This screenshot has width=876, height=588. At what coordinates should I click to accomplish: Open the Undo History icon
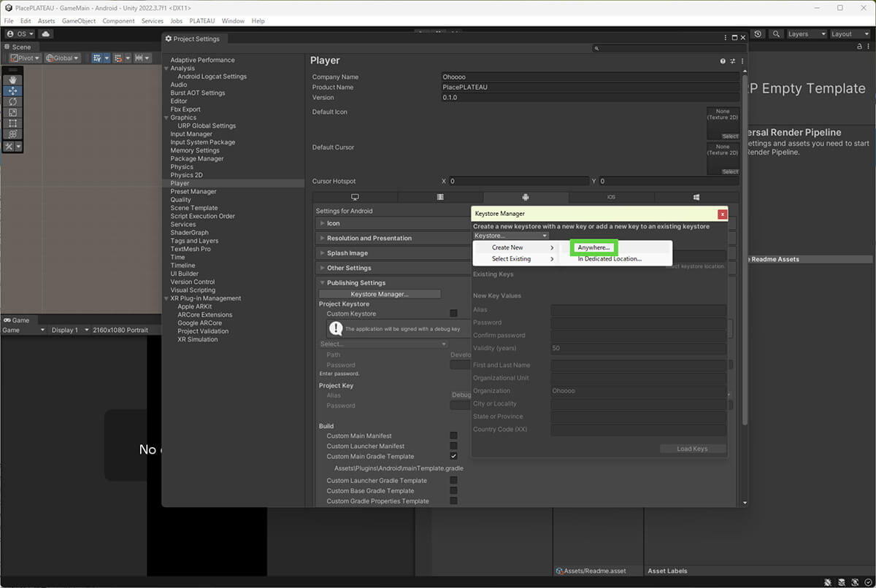pyautogui.click(x=758, y=34)
